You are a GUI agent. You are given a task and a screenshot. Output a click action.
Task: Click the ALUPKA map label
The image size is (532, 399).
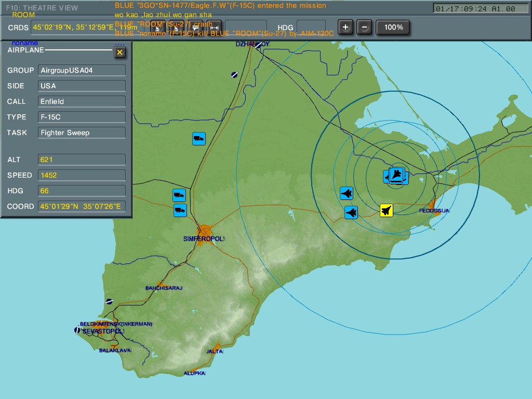pyautogui.click(x=195, y=373)
